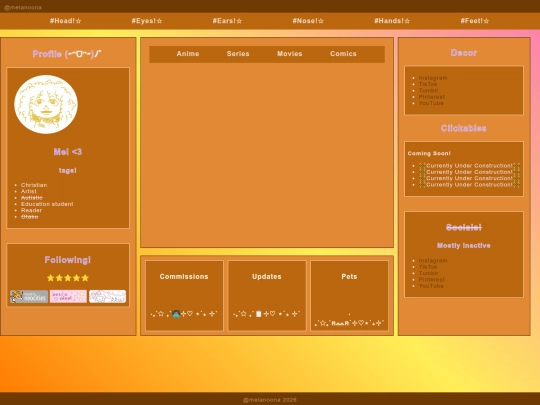Open the Updates card heading
The height and width of the screenshot is (405, 540).
(267, 277)
